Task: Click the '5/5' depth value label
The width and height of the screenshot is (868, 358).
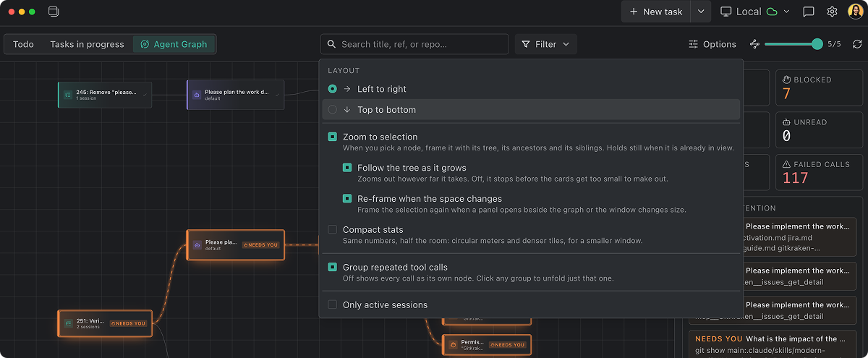Action: coord(834,44)
